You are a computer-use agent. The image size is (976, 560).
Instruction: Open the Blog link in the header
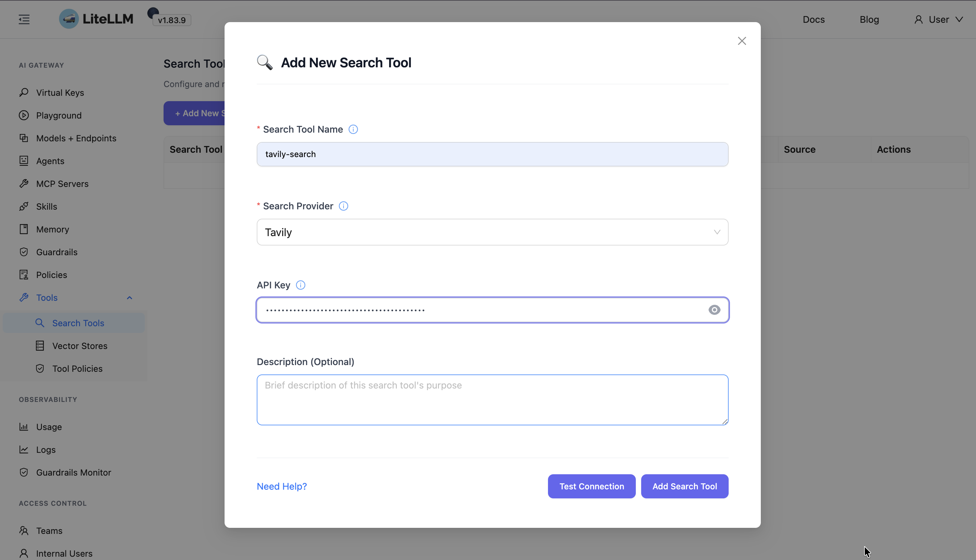pos(869,20)
